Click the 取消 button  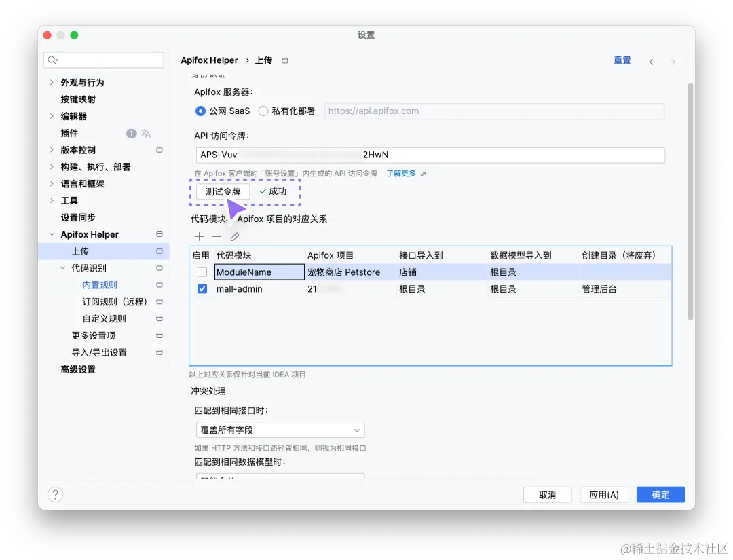pyautogui.click(x=548, y=495)
